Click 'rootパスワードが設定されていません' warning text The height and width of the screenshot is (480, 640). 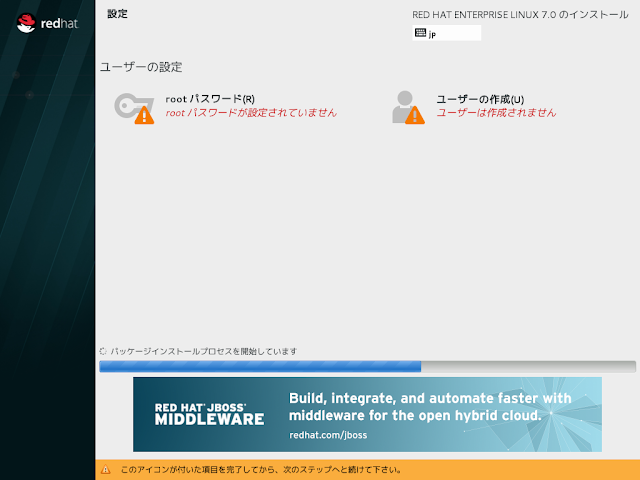click(x=251, y=113)
